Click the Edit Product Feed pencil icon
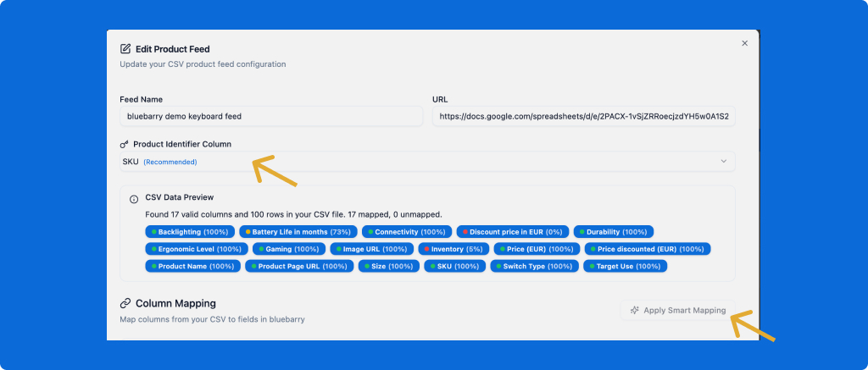The height and width of the screenshot is (370, 868). (x=125, y=49)
